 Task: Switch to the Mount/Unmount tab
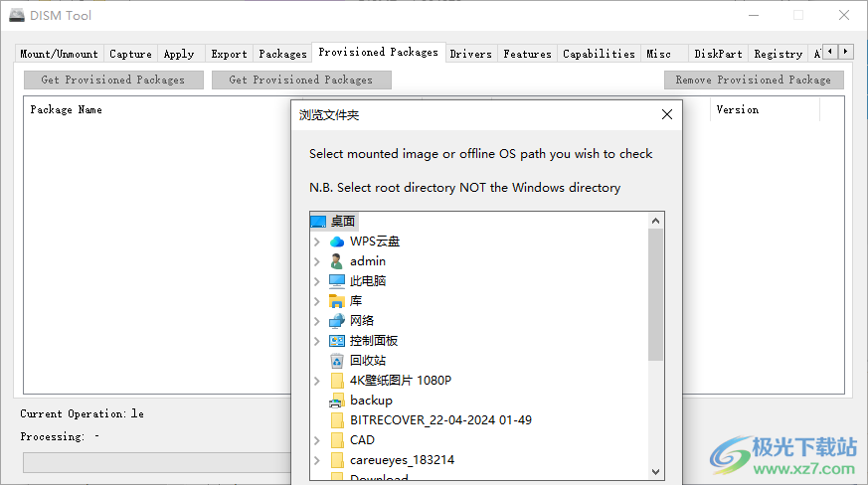(x=60, y=54)
